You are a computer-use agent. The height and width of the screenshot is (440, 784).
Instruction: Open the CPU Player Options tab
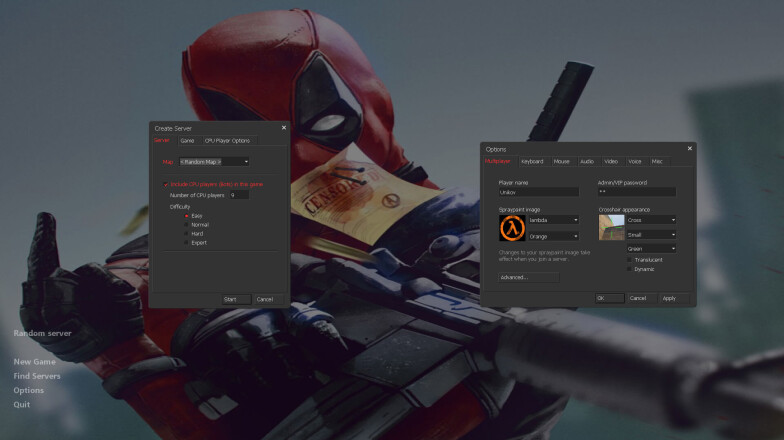(228, 141)
